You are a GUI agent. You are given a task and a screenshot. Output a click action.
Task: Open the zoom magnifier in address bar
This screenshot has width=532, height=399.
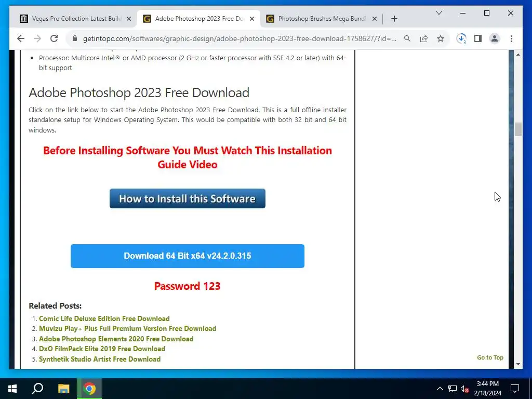point(407,38)
